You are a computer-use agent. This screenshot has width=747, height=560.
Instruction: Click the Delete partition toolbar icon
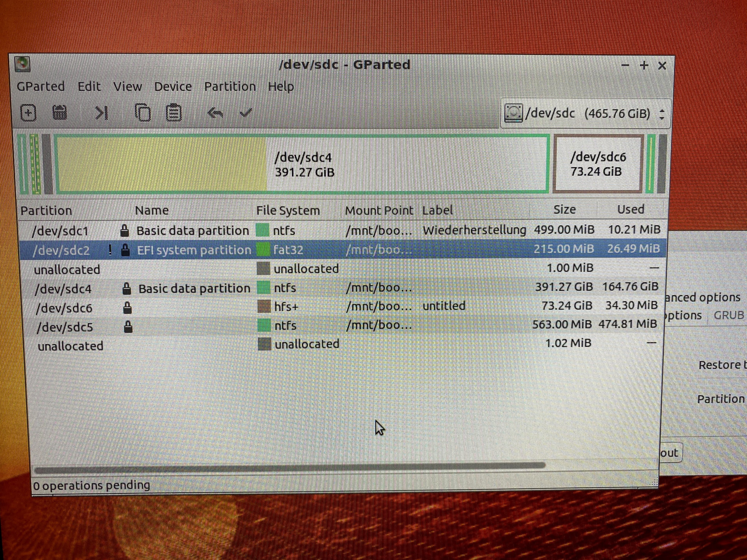(x=60, y=113)
